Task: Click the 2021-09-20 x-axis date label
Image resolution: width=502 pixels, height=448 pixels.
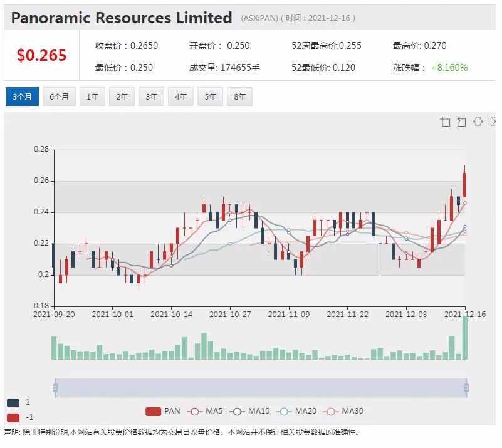Action: point(54,315)
